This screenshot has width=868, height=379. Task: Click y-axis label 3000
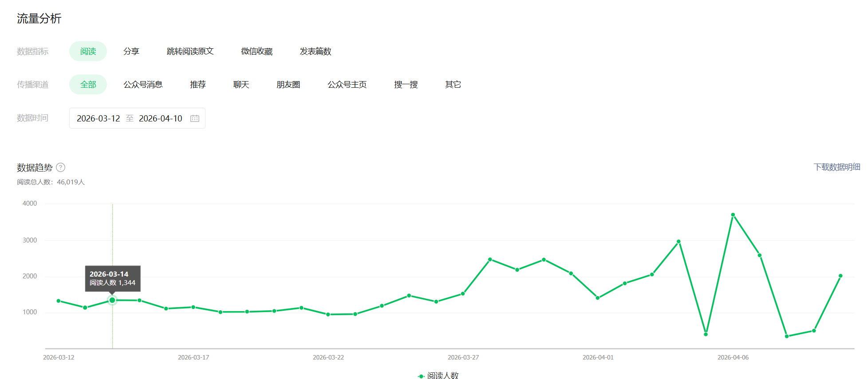click(30, 240)
